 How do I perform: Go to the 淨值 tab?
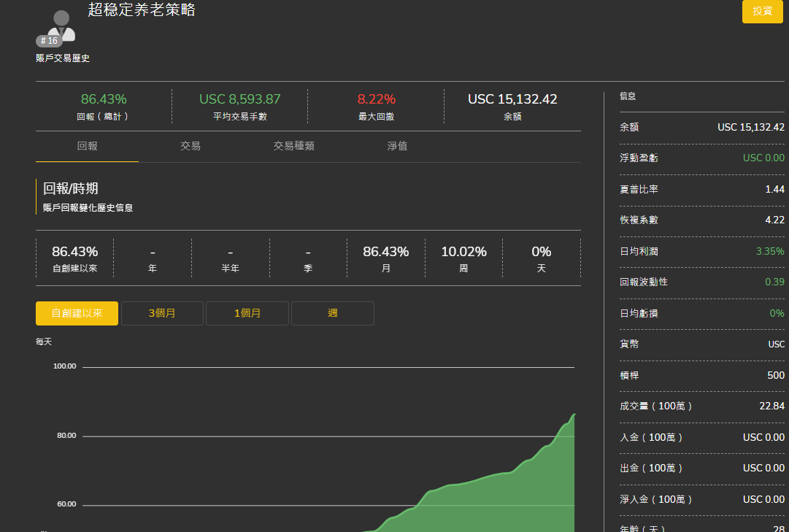click(x=397, y=147)
